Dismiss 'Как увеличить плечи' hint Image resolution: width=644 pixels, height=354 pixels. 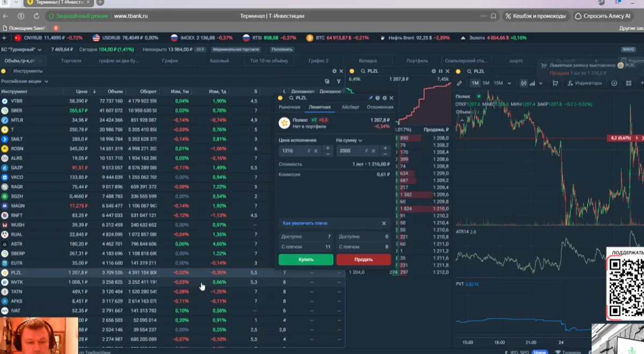(x=384, y=223)
